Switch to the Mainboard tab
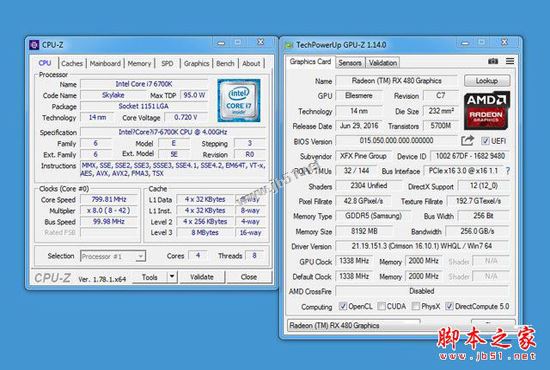 coord(105,63)
